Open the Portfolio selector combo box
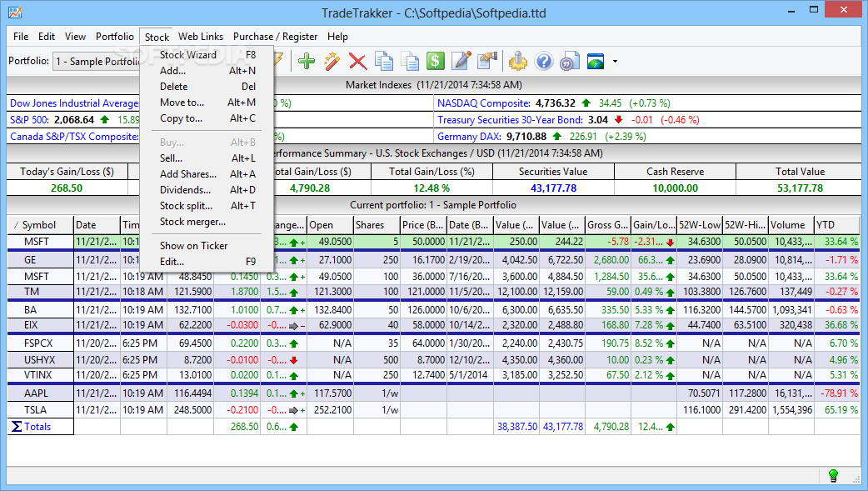The width and height of the screenshot is (868, 491). tap(97, 62)
